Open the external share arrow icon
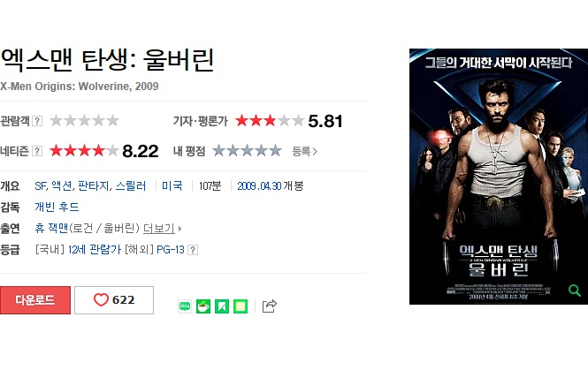The width and height of the screenshot is (588, 370). [270, 306]
